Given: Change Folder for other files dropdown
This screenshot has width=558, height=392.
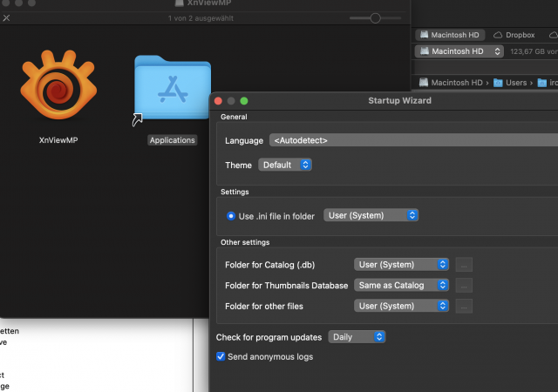Looking at the screenshot, I should tap(401, 306).
